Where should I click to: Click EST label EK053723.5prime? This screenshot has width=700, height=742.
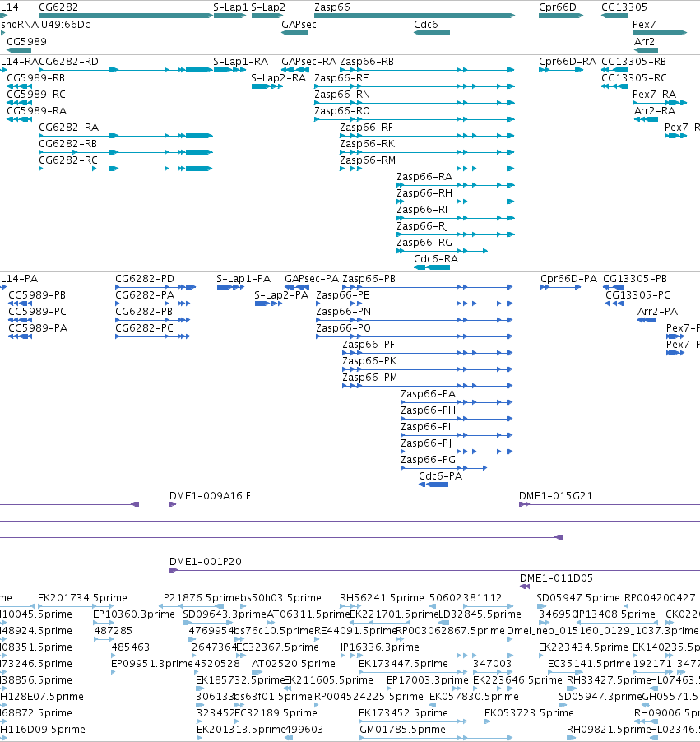(529, 712)
